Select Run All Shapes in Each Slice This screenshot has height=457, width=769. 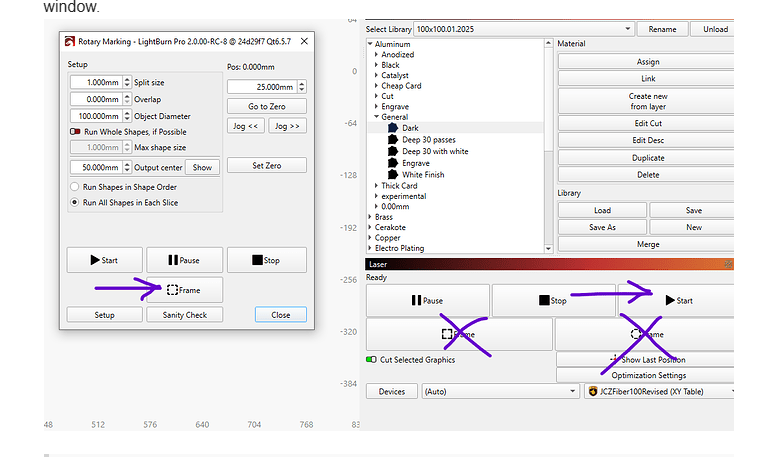pyautogui.click(x=75, y=203)
